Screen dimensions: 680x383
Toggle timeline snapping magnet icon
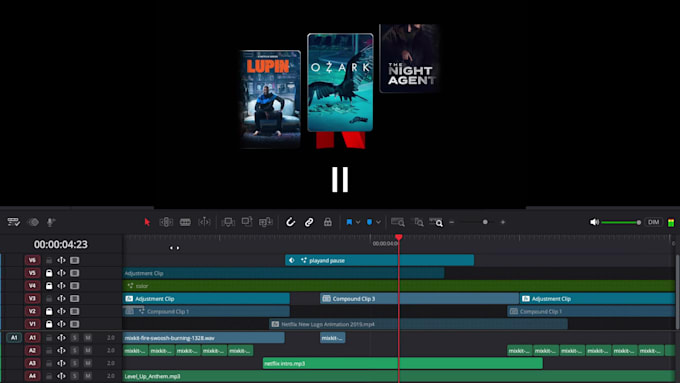(x=290, y=222)
